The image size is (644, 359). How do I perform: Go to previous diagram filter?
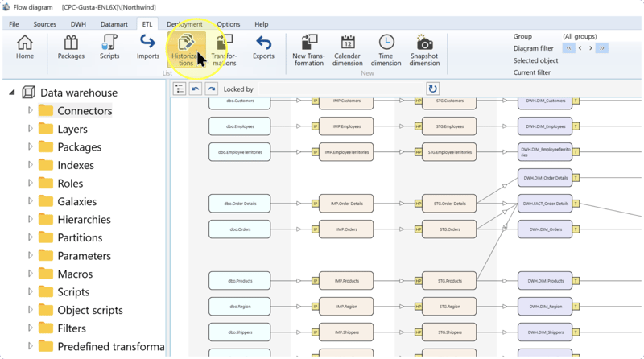580,48
